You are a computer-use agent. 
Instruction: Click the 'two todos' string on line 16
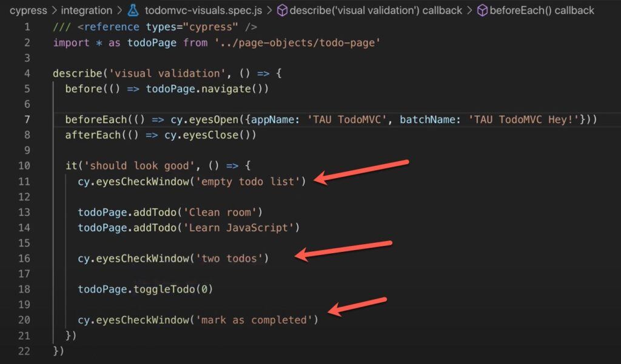coord(229,259)
